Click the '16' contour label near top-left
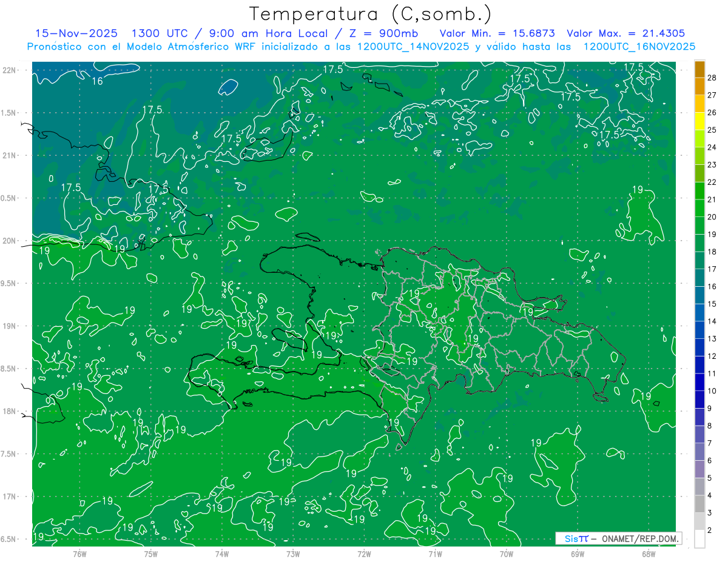 (97, 81)
